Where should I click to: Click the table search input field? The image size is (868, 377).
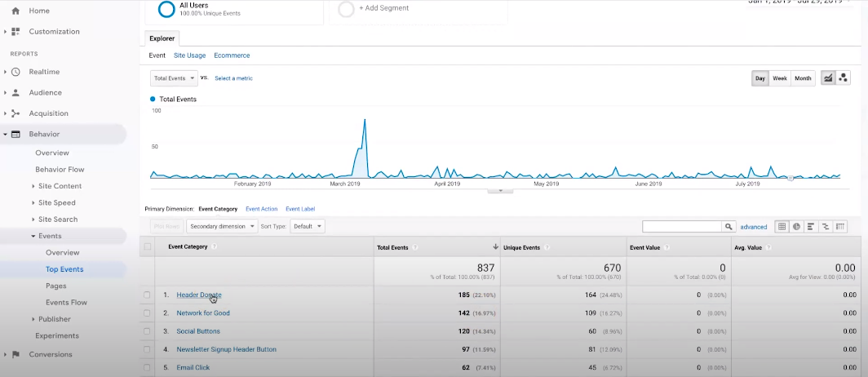(681, 226)
